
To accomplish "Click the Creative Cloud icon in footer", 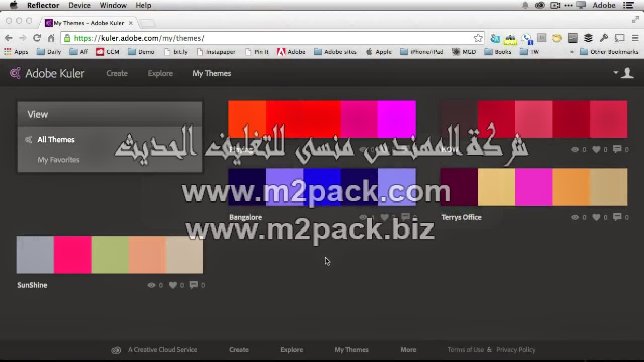I will [116, 350].
